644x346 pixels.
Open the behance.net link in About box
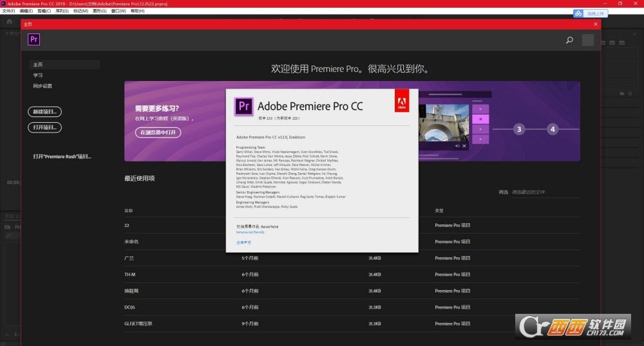(x=250, y=232)
